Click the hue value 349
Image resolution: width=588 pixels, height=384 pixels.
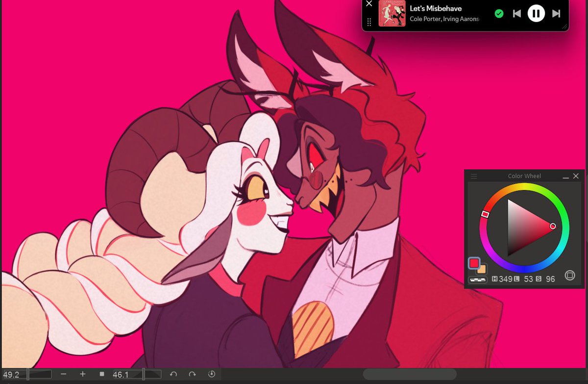click(505, 279)
